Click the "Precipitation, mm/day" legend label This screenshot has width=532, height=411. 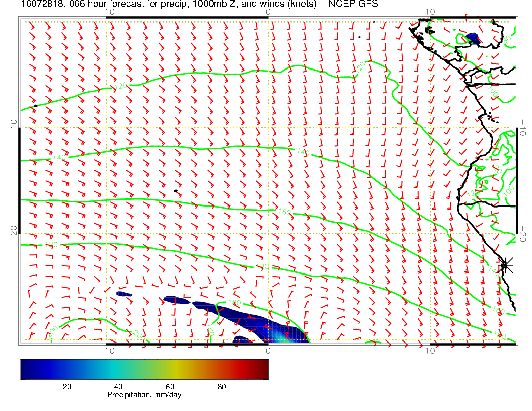click(x=144, y=395)
